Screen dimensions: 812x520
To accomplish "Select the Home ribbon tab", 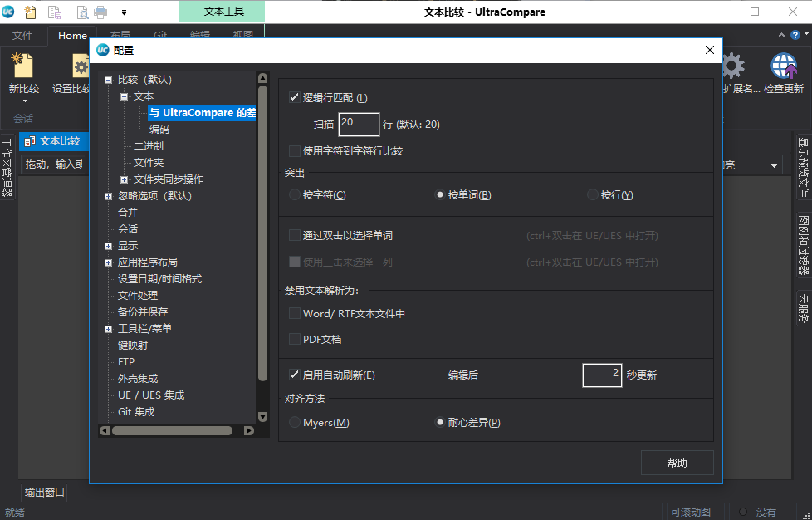I will [x=71, y=36].
